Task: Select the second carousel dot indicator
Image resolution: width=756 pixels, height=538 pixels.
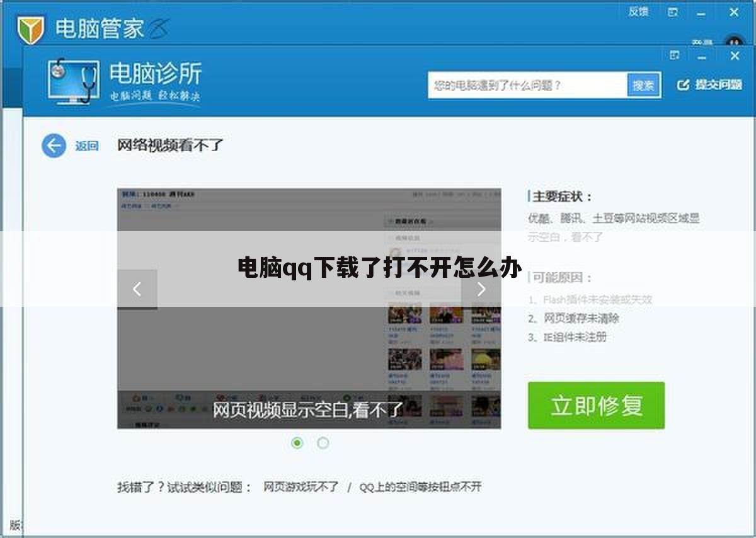Action: pyautogui.click(x=323, y=443)
